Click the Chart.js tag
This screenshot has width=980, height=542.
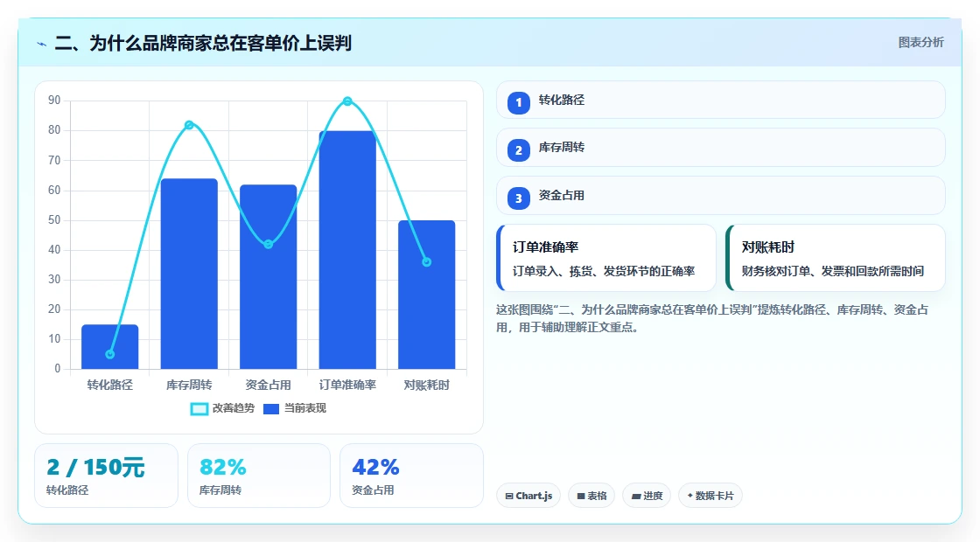pyautogui.click(x=528, y=496)
